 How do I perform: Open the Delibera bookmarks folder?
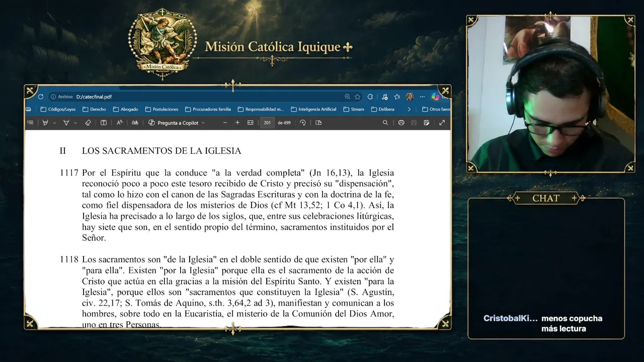[383, 109]
